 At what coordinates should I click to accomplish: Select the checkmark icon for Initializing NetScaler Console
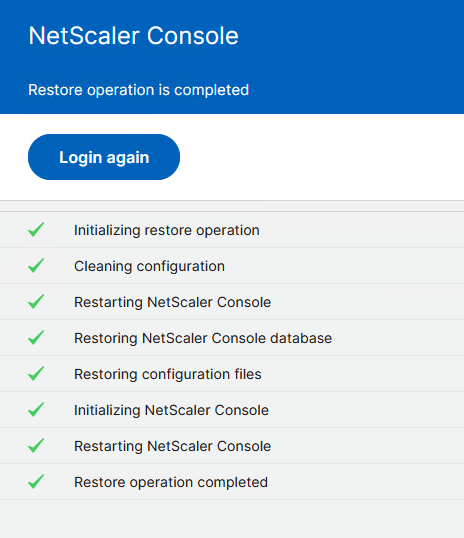(x=36, y=410)
